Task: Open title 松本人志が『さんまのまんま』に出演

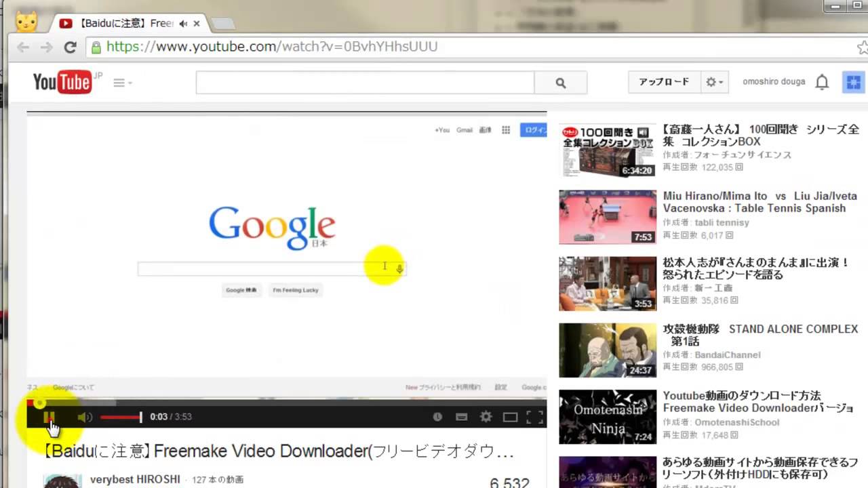Action: 756,268
